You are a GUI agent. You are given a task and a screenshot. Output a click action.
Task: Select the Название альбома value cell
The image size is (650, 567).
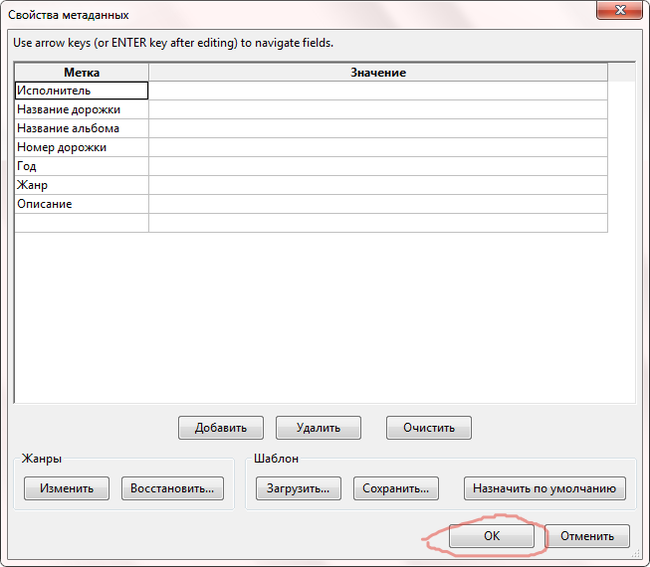378,129
